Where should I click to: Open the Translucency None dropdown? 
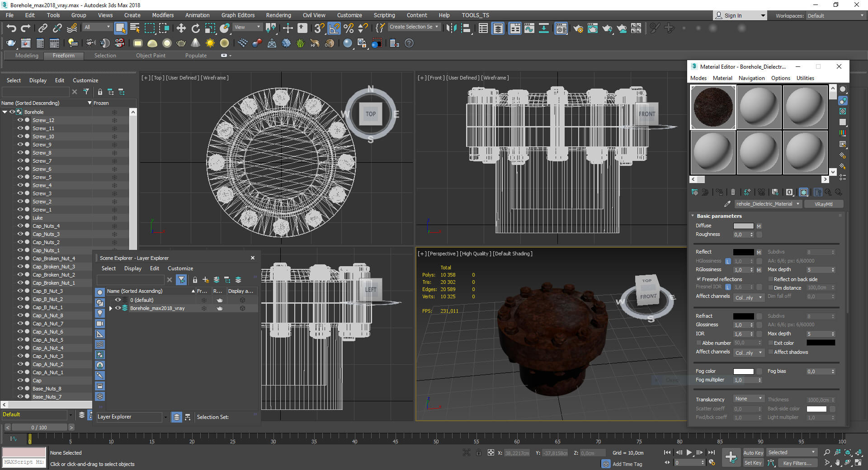(748, 399)
